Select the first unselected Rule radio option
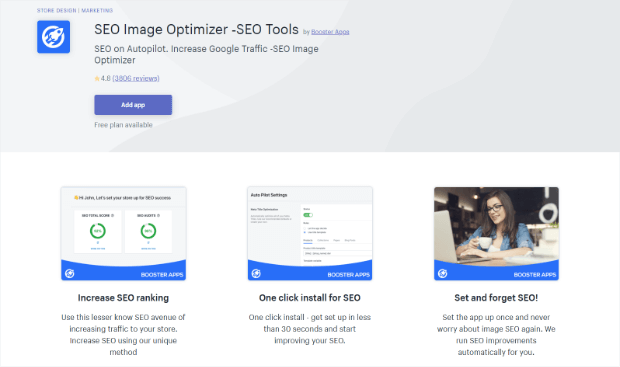This screenshot has width=620, height=367. 304,228
